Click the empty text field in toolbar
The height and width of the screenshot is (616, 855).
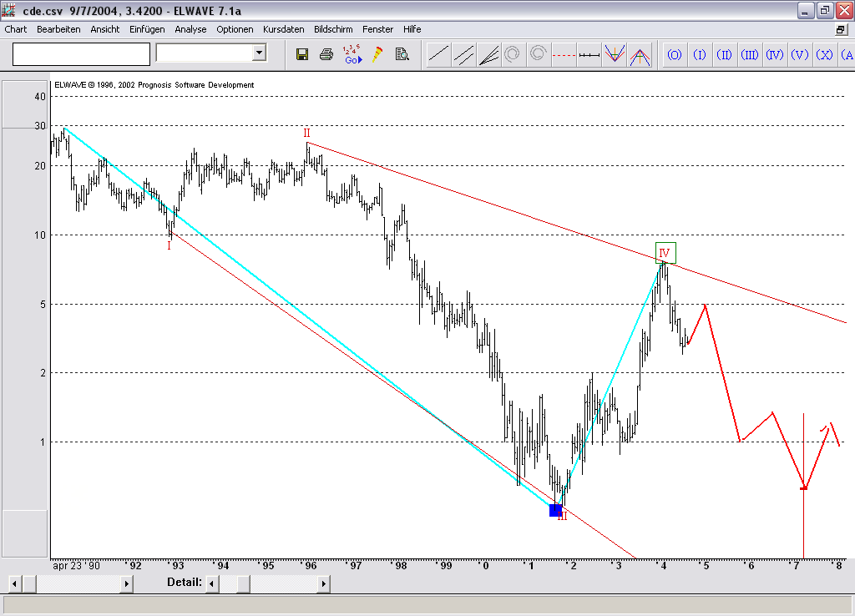(81, 54)
